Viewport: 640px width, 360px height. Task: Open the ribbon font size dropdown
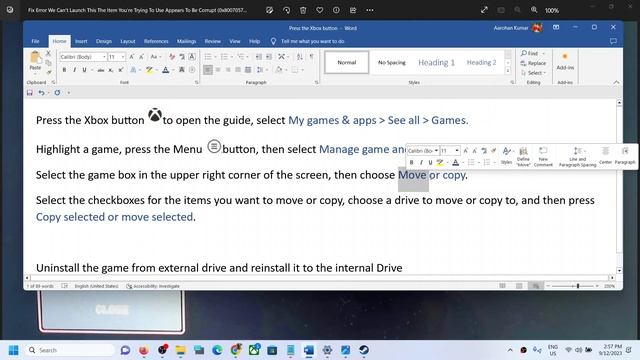(122, 57)
